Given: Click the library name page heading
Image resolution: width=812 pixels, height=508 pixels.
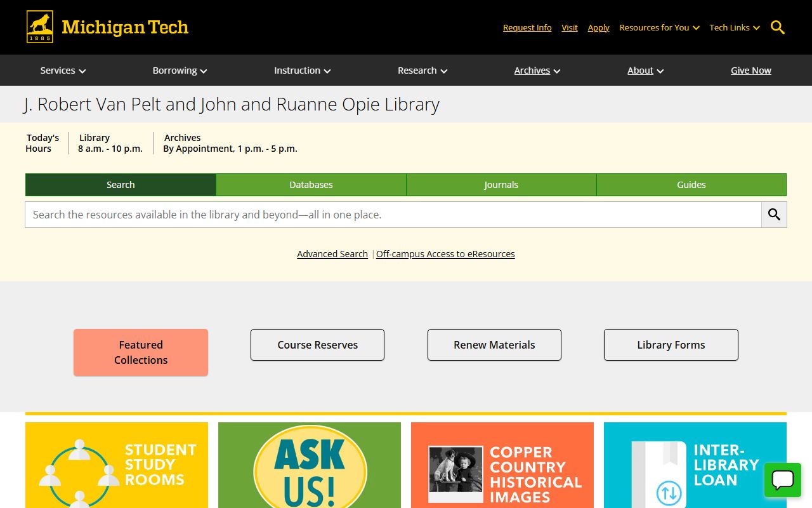Looking at the screenshot, I should pos(232,104).
